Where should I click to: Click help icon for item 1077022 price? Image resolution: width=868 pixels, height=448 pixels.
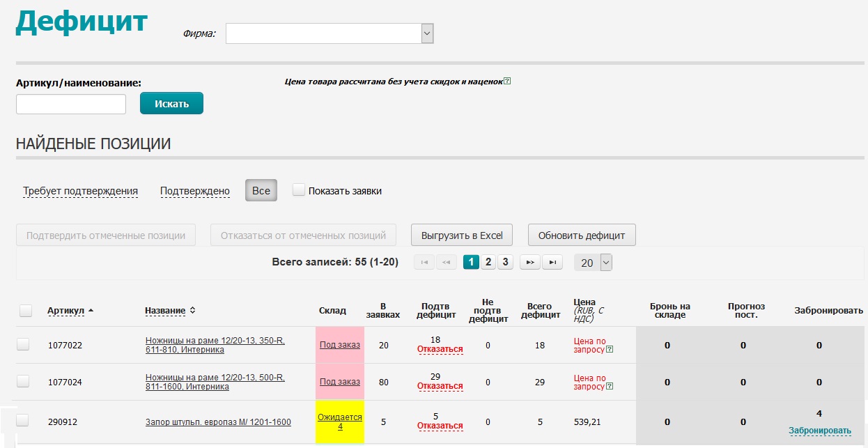click(610, 349)
